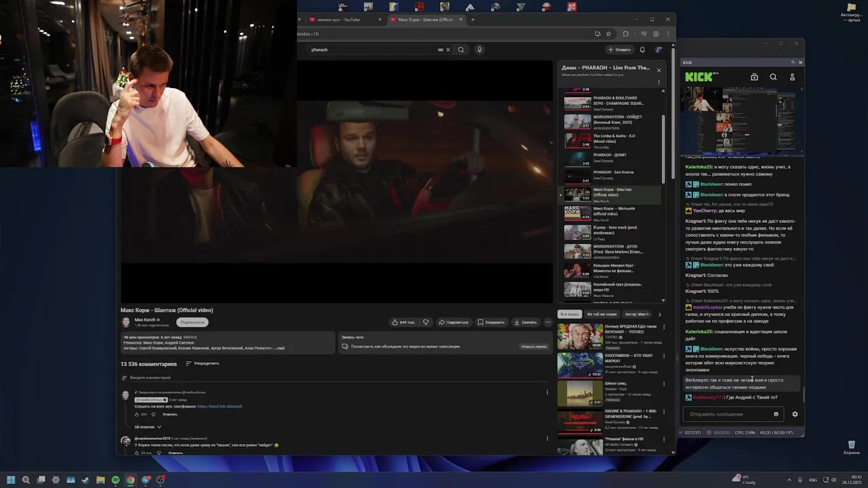This screenshot has height=488, width=868.
Task: Expand the 58 ответов replies
Action: click(x=148, y=427)
